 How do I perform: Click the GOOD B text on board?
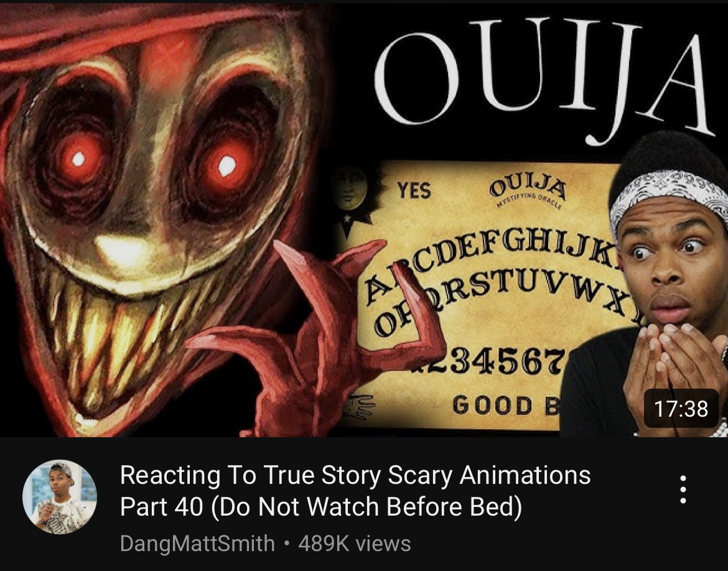[x=506, y=405]
